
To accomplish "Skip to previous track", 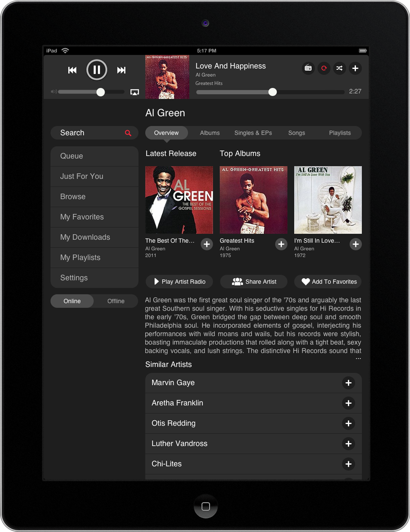I will (x=72, y=70).
